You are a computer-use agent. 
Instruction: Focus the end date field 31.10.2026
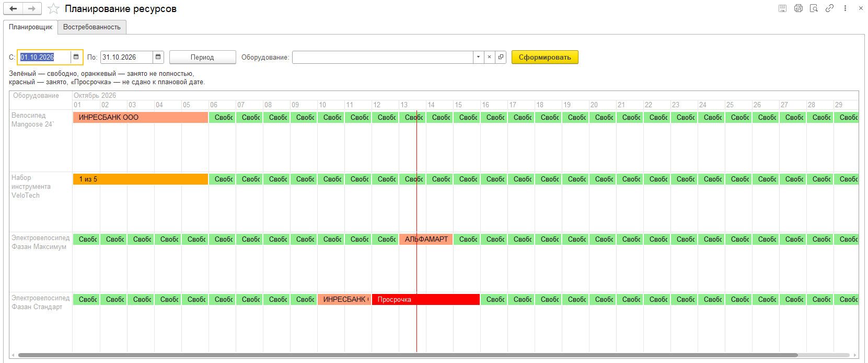(x=126, y=57)
